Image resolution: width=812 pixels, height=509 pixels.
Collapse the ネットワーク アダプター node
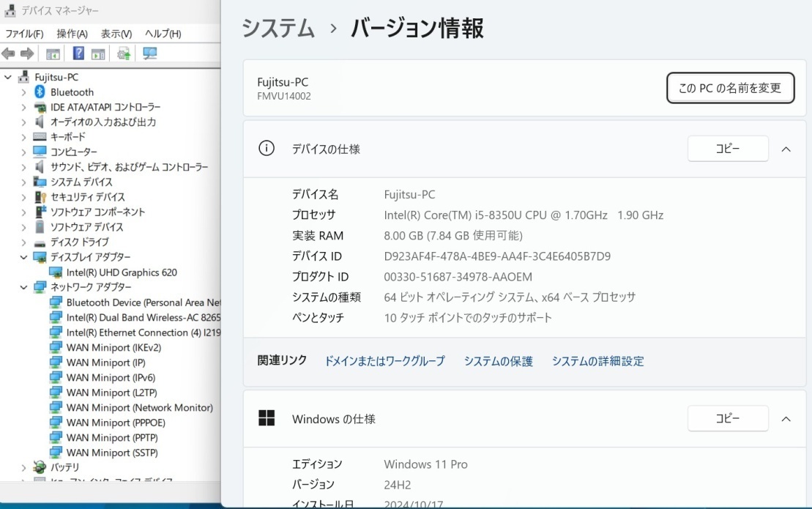pyautogui.click(x=23, y=287)
